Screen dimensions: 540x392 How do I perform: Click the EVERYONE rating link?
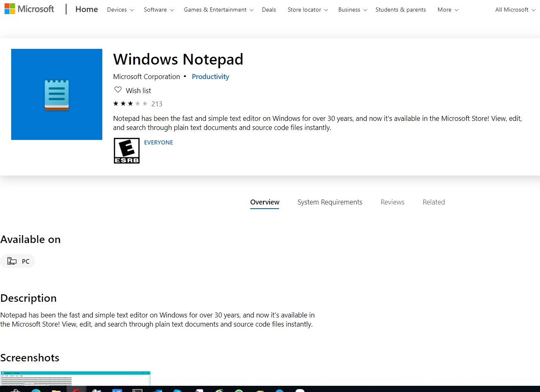pos(159,142)
